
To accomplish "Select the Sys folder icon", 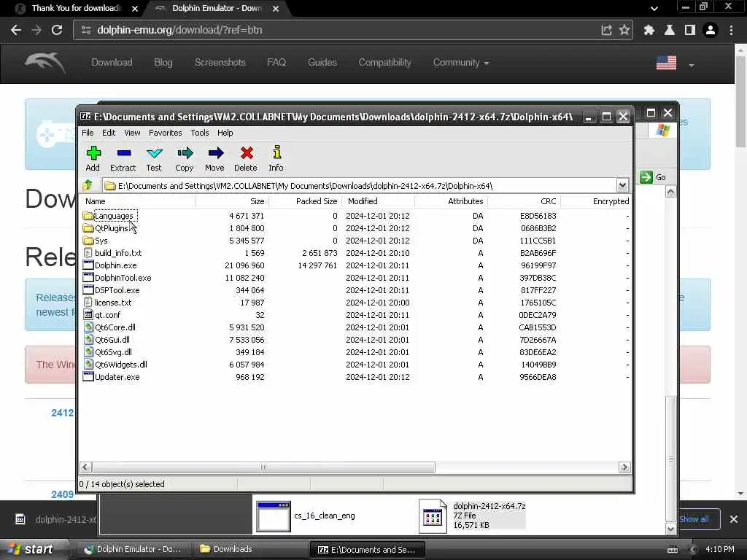I will click(88, 241).
